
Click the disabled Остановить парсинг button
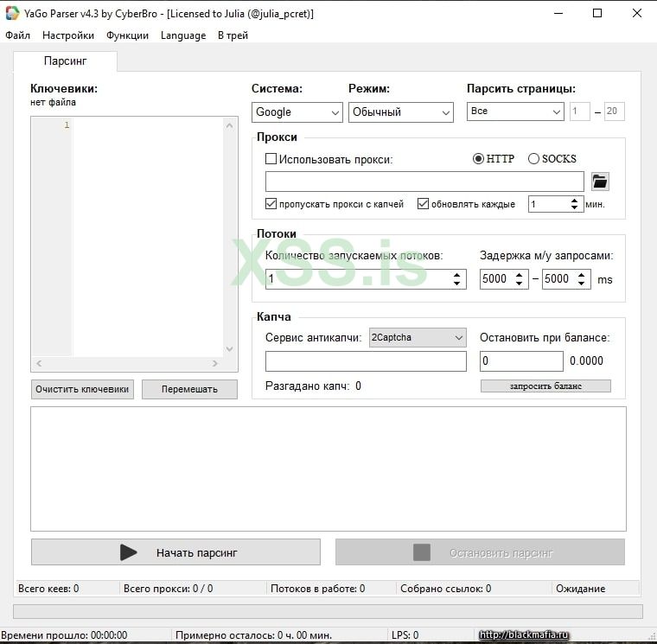point(480,552)
